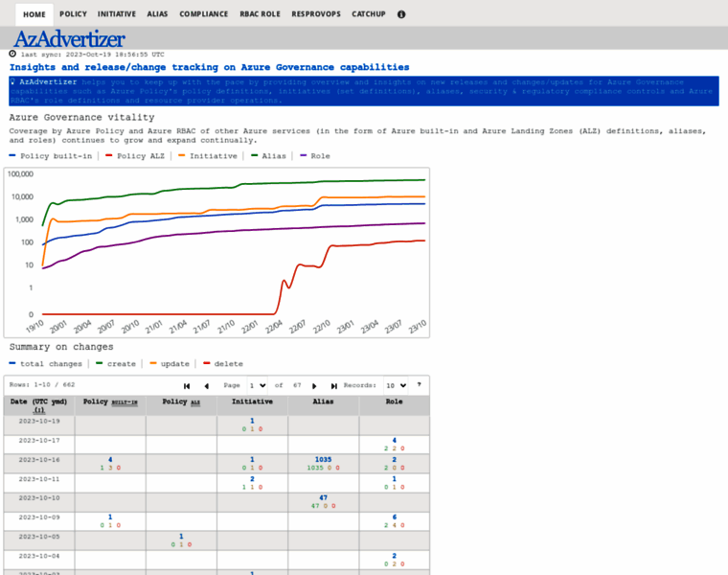This screenshot has height=575, width=728.
Task: Open the CATCHUP page
Action: coord(369,14)
